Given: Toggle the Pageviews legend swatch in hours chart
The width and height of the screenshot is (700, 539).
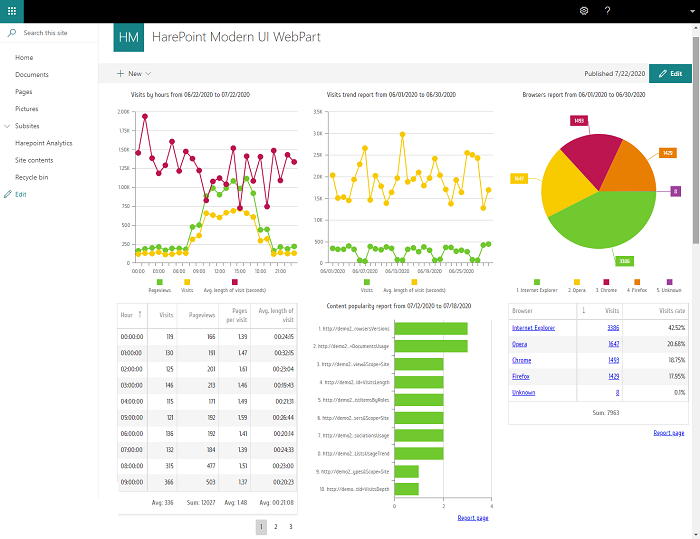Looking at the screenshot, I should tap(160, 282).
